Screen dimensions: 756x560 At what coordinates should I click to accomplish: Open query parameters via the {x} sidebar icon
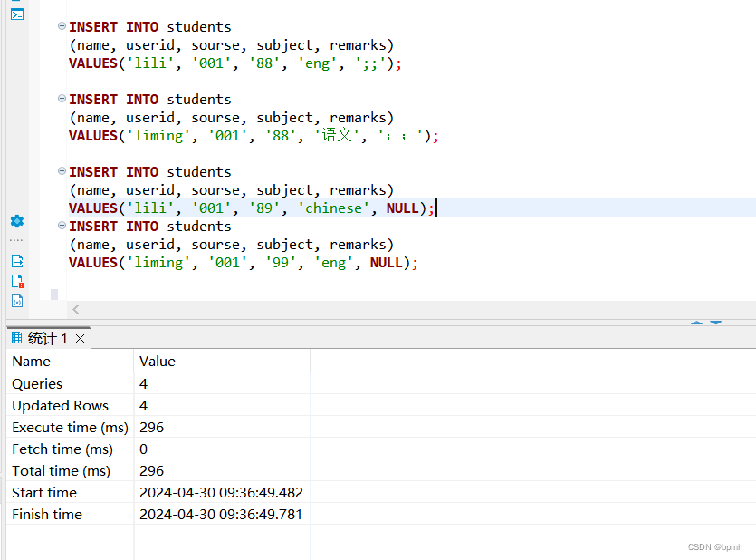coord(16,302)
